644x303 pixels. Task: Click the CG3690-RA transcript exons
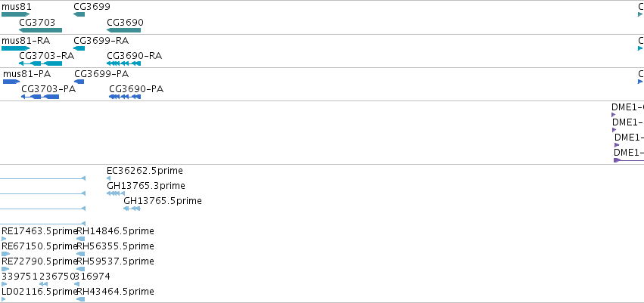tap(123, 63)
